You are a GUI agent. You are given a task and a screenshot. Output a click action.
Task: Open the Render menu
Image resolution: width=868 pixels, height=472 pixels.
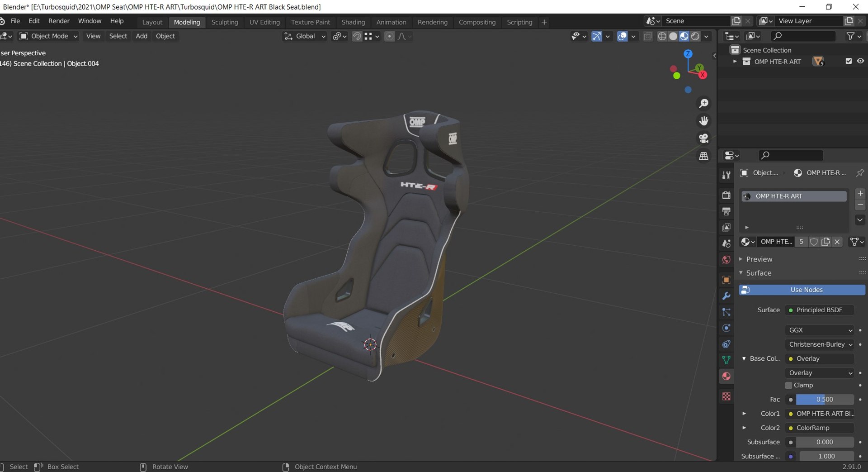pos(59,21)
